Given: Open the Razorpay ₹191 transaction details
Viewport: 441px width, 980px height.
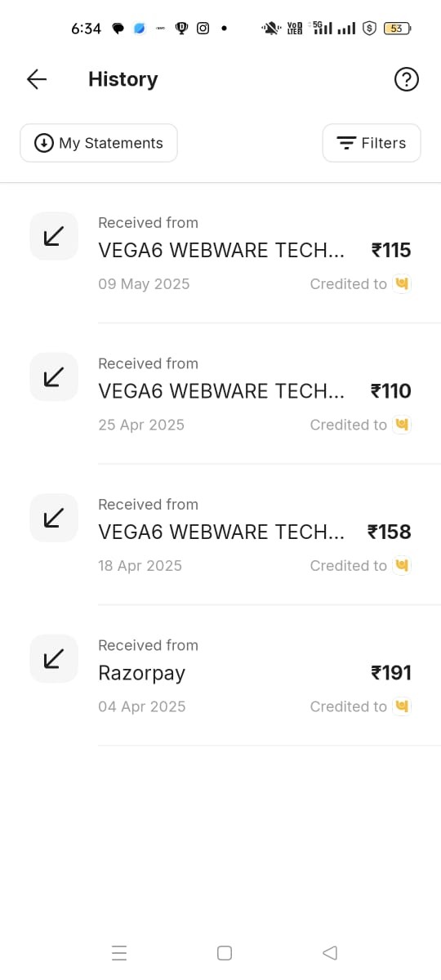Looking at the screenshot, I should 220,675.
